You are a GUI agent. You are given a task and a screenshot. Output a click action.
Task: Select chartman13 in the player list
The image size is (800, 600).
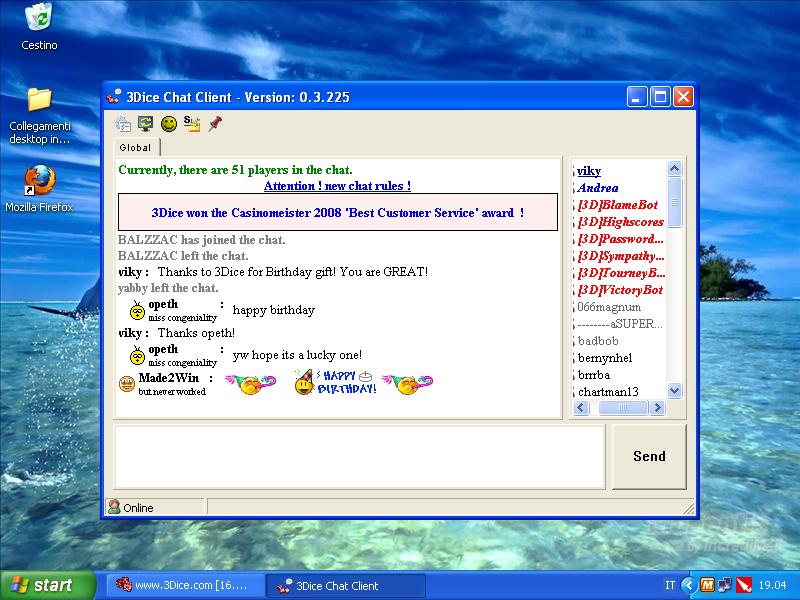pyautogui.click(x=608, y=392)
